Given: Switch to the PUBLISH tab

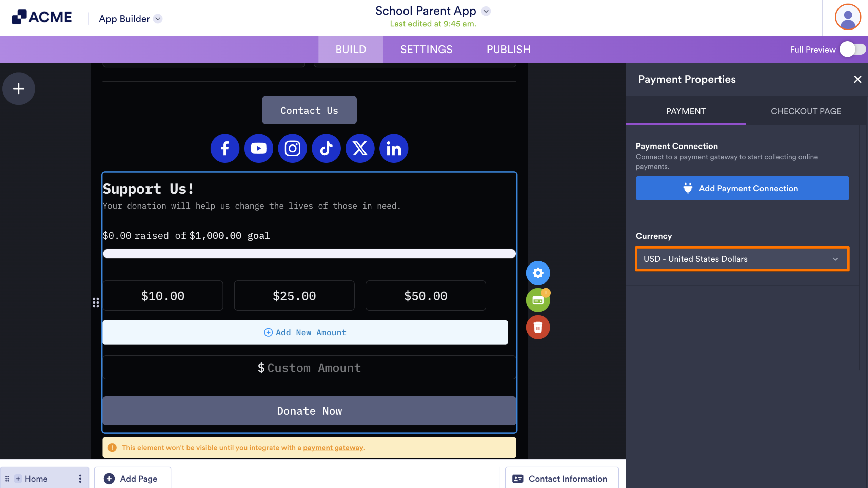Looking at the screenshot, I should tap(508, 50).
